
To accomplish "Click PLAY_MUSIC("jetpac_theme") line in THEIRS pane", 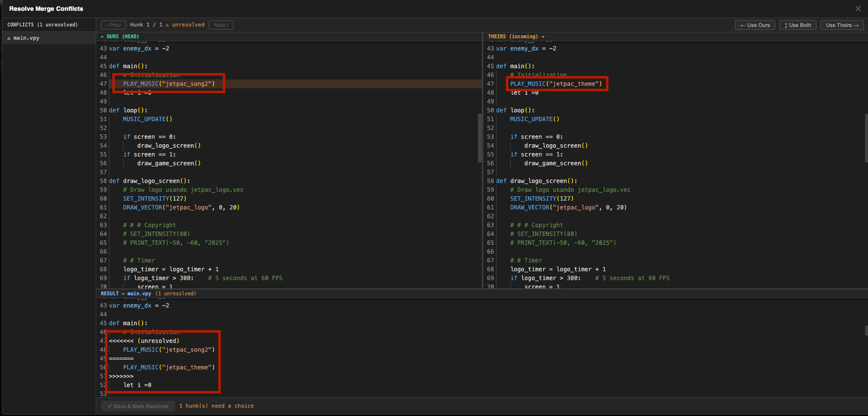I will click(x=556, y=84).
